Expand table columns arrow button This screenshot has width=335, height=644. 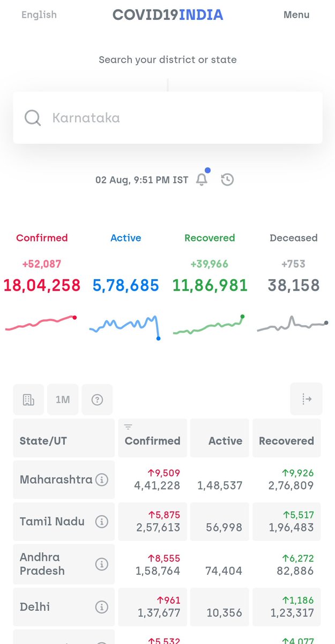point(307,399)
